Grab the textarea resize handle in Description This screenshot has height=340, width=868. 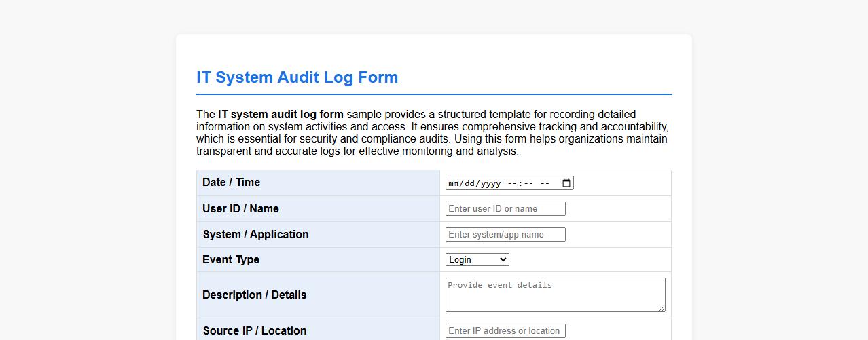click(x=662, y=308)
